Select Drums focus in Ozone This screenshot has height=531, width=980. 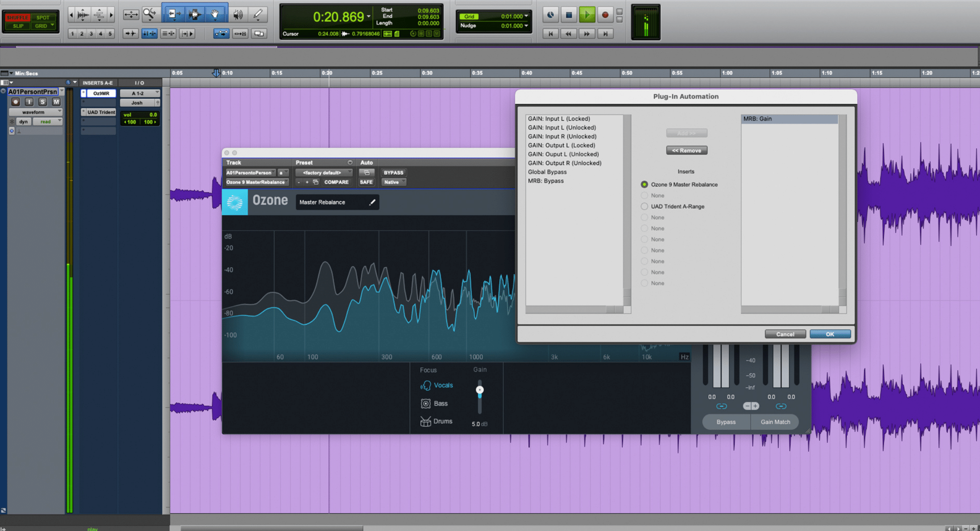point(437,421)
